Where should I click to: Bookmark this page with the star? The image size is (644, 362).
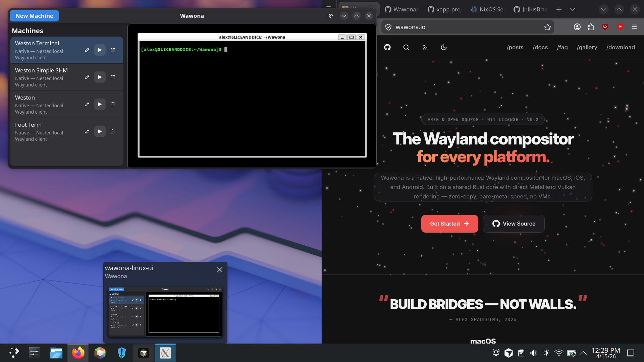click(547, 27)
